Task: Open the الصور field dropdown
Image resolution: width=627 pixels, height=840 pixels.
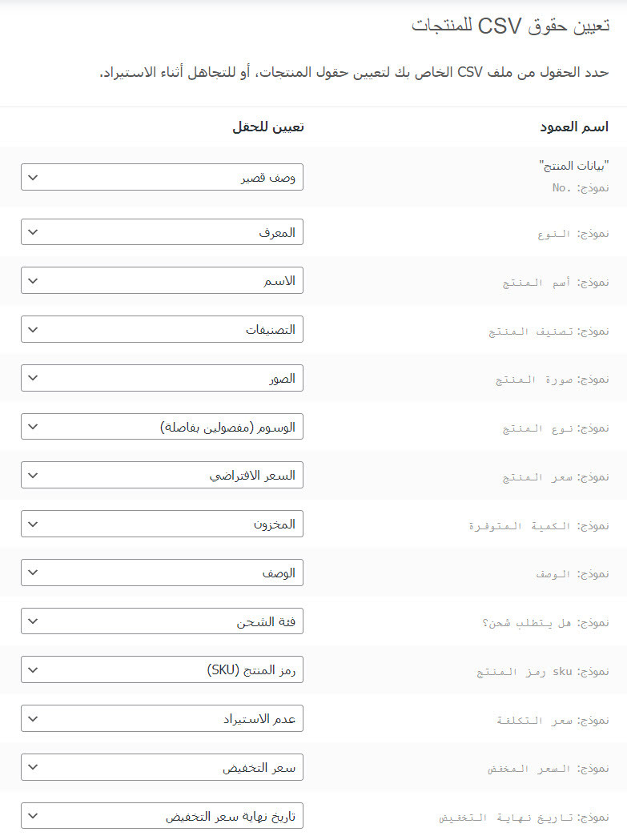Action: (x=162, y=378)
